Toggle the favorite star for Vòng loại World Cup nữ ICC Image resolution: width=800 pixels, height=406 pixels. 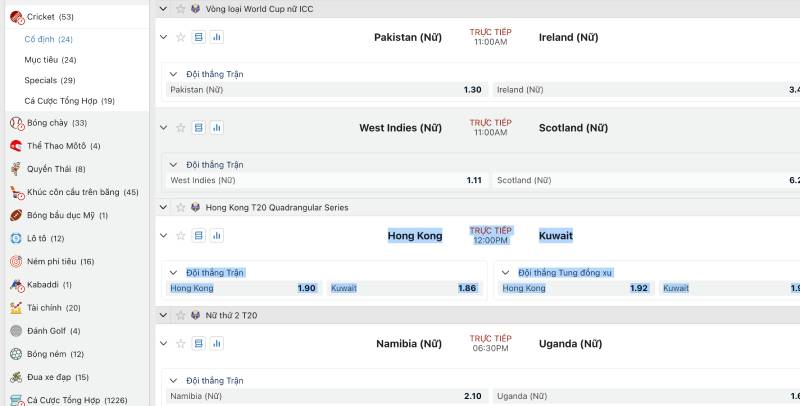click(181, 8)
